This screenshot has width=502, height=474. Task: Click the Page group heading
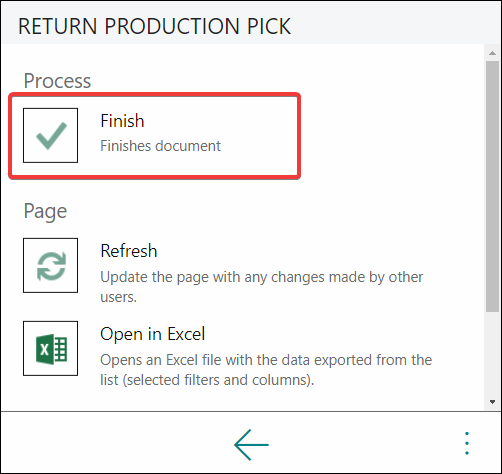coord(45,211)
